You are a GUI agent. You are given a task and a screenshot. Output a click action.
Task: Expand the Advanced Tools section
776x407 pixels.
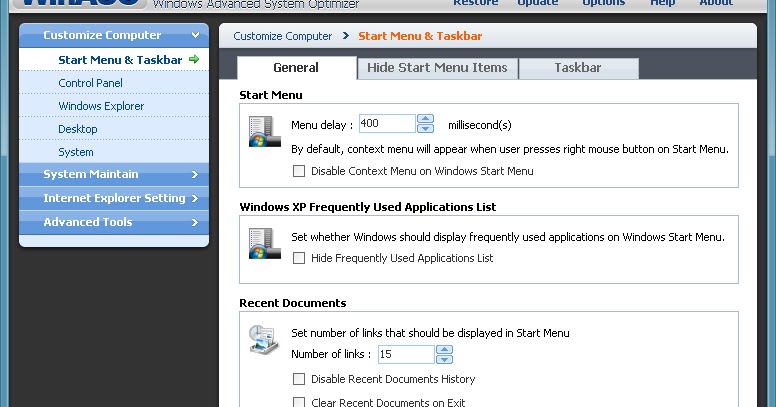pyautogui.click(x=114, y=222)
